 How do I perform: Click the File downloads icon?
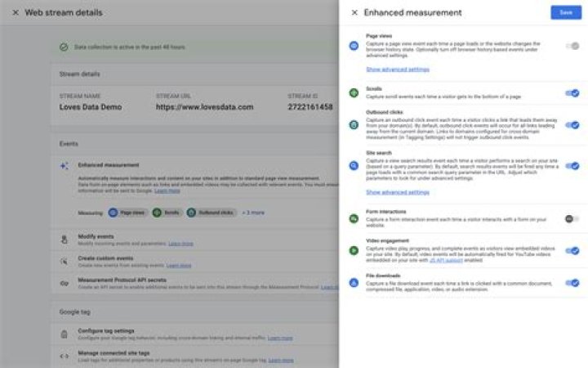coord(354,282)
